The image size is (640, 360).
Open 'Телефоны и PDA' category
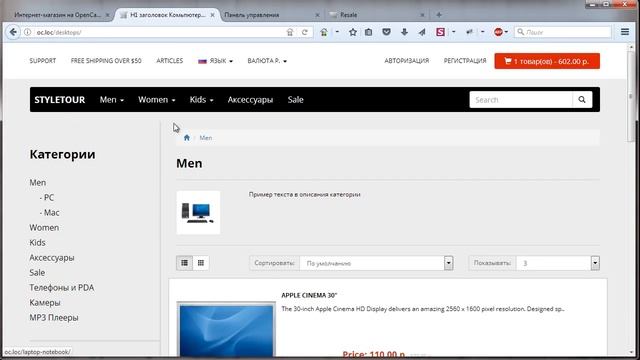point(62,287)
